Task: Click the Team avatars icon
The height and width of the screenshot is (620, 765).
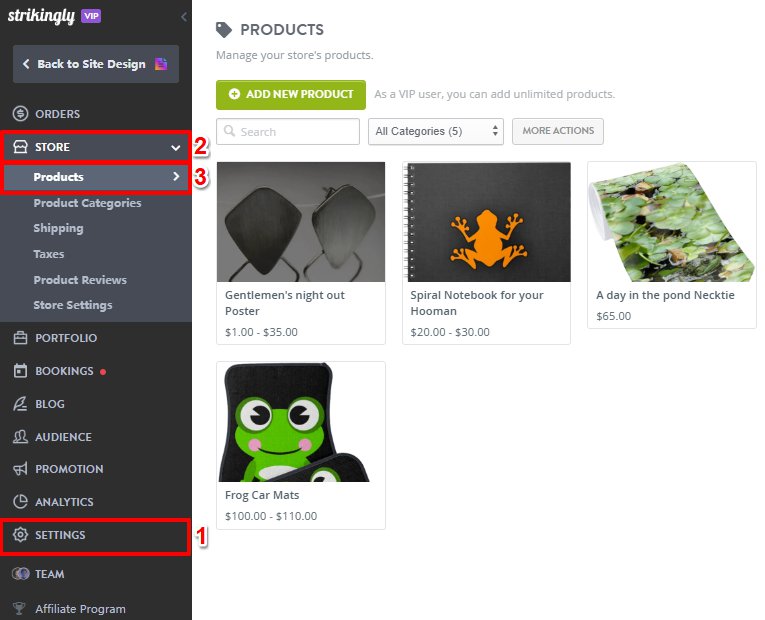Action: pyautogui.click(x=20, y=574)
